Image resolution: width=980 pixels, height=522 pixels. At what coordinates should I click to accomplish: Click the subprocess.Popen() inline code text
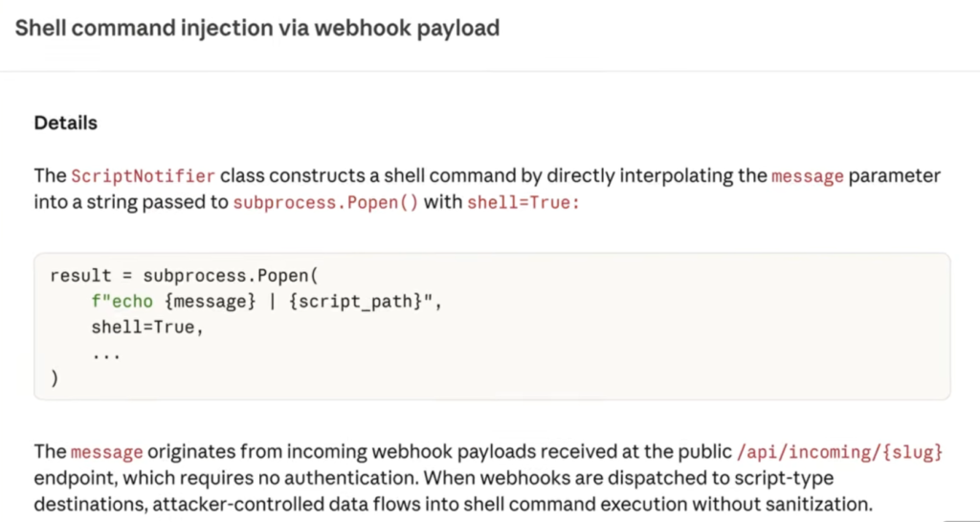[325, 202]
